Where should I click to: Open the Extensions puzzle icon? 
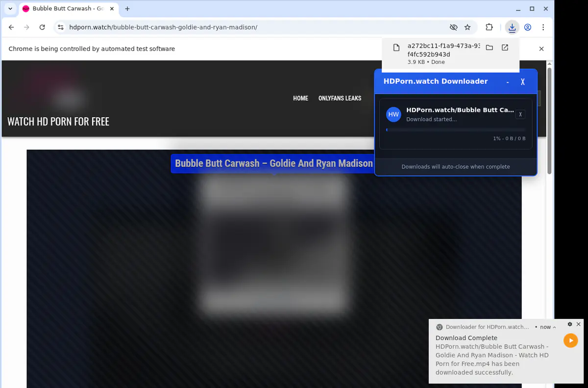[489, 27]
